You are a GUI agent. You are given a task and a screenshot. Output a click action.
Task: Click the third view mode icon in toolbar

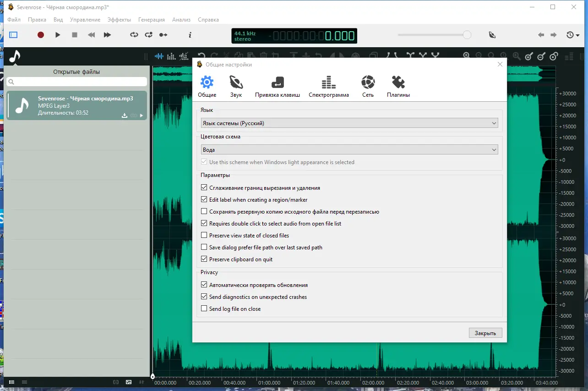(184, 56)
